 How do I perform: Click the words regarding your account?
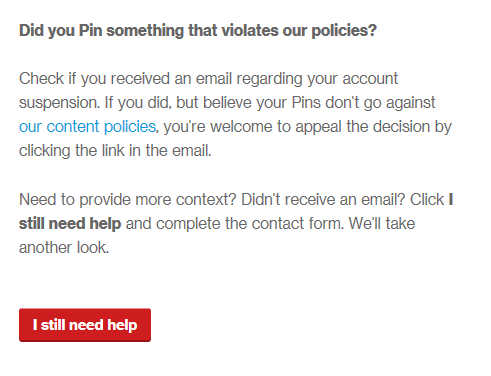317,79
